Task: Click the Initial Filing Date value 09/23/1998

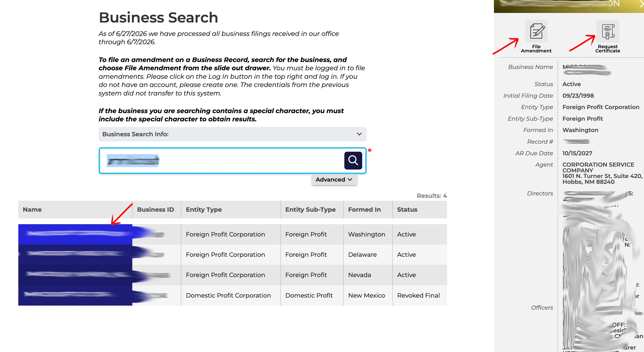Action: [578, 96]
